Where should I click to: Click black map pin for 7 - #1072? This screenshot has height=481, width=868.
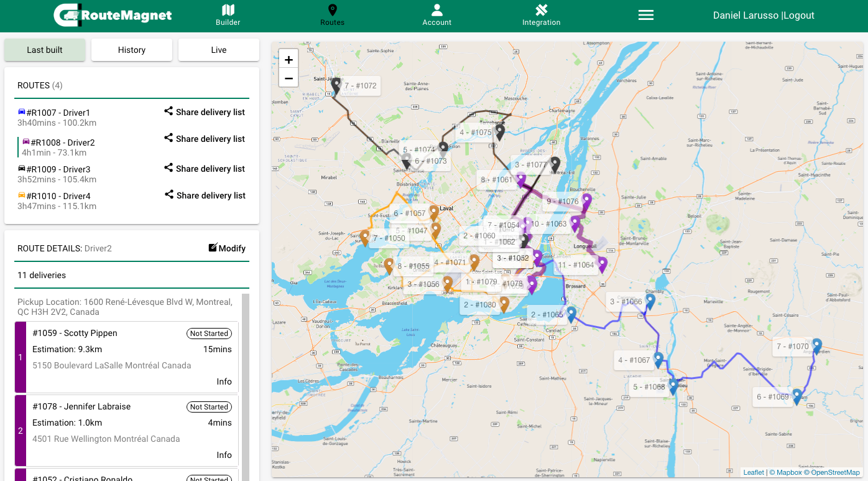336,86
